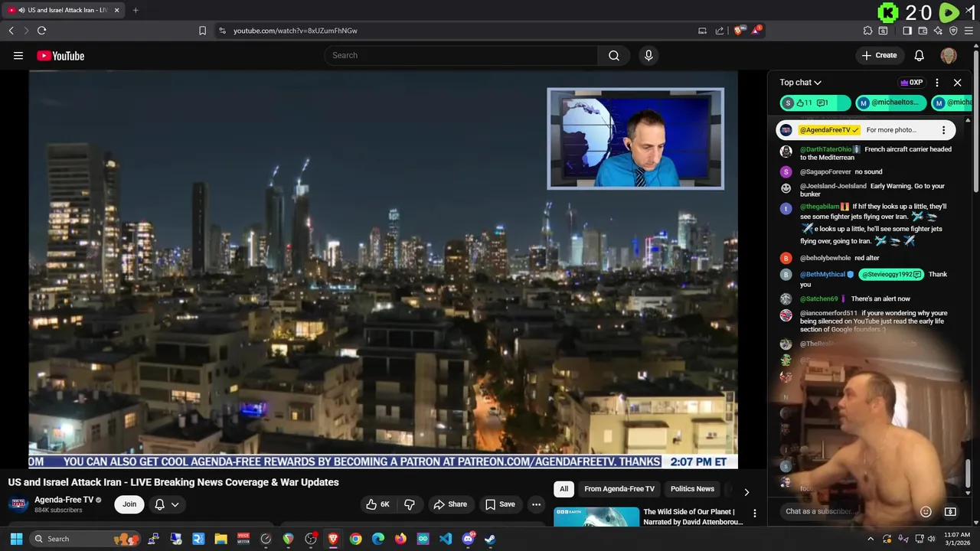The image size is (980, 551).
Task: Open the share page icon in the address bar
Action: point(720,31)
